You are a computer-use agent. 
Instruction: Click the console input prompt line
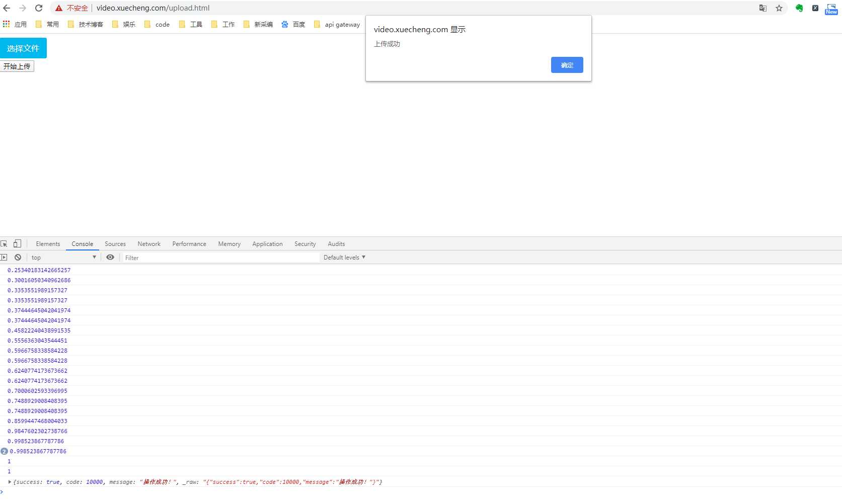[421, 492]
